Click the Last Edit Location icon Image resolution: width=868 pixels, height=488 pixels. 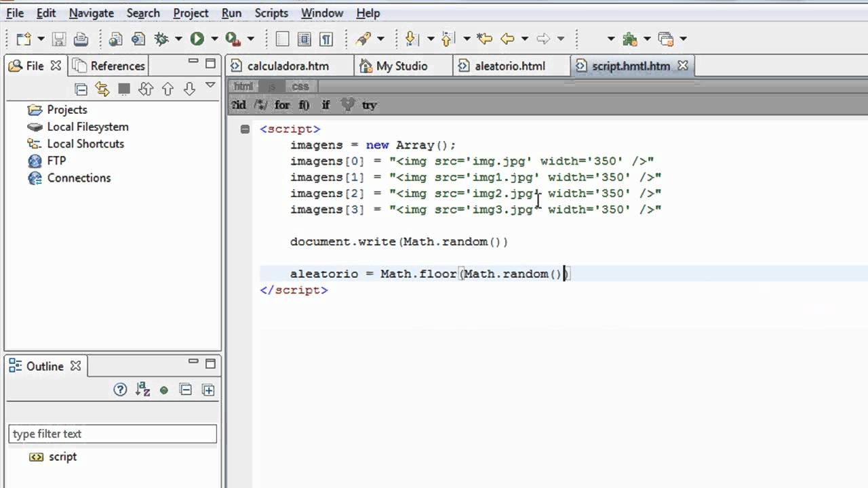click(x=484, y=39)
